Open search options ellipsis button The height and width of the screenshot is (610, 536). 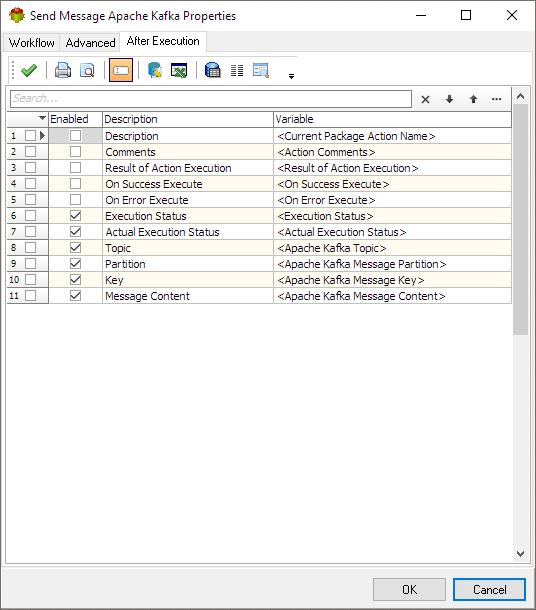(496, 99)
